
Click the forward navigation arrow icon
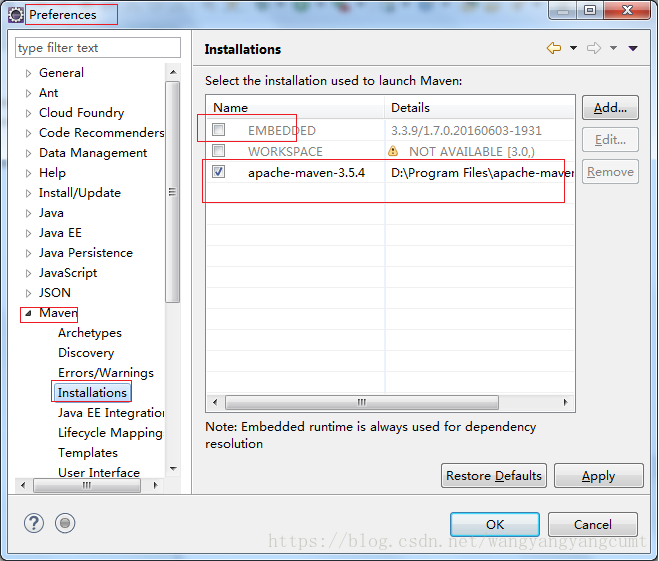(594, 48)
